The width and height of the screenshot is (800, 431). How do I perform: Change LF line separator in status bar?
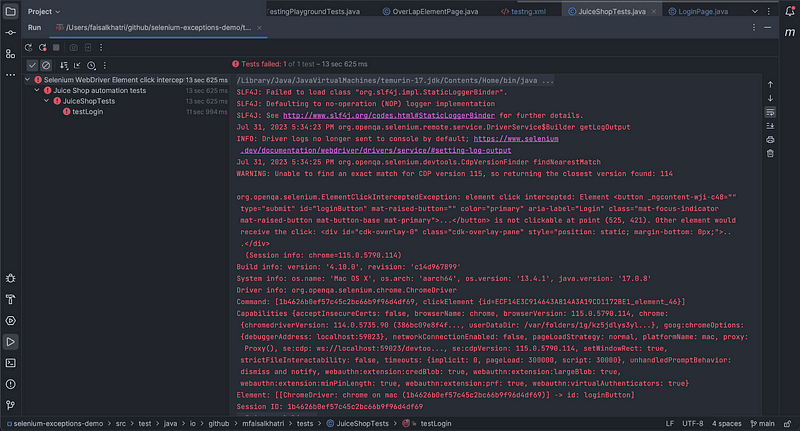click(x=670, y=424)
